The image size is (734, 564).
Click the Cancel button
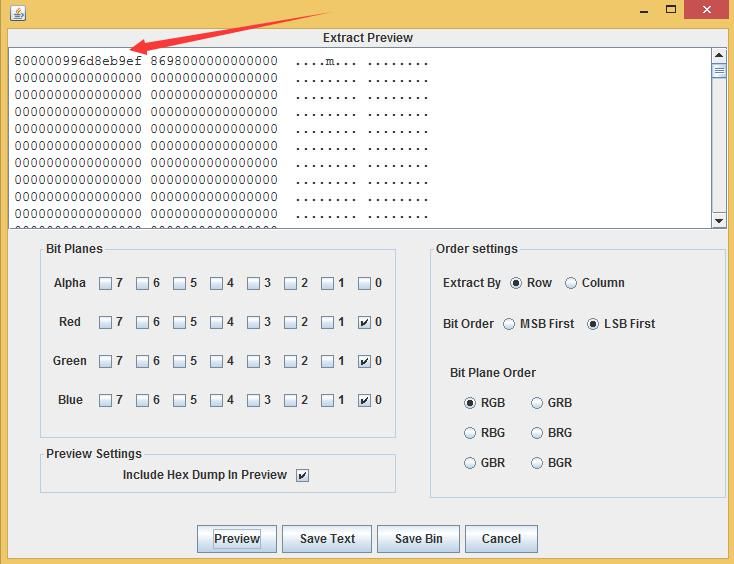(501, 539)
